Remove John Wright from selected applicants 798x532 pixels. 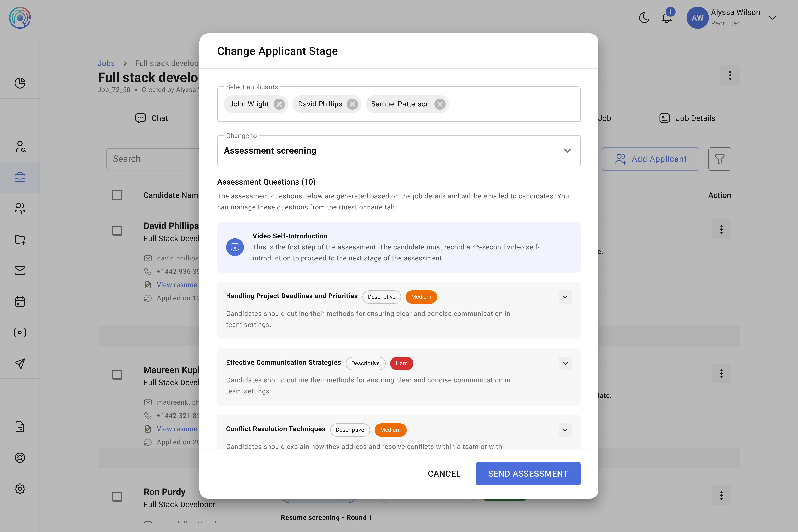pos(279,104)
